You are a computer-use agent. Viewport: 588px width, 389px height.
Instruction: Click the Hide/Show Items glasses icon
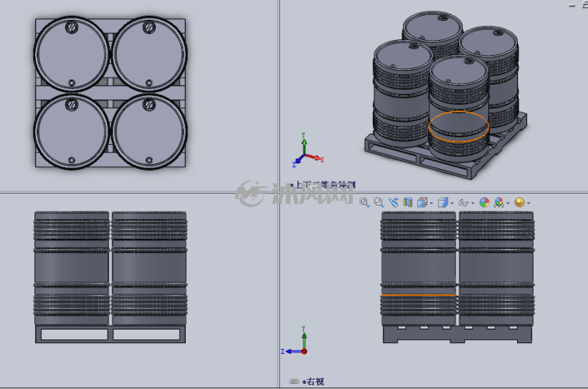(x=463, y=203)
